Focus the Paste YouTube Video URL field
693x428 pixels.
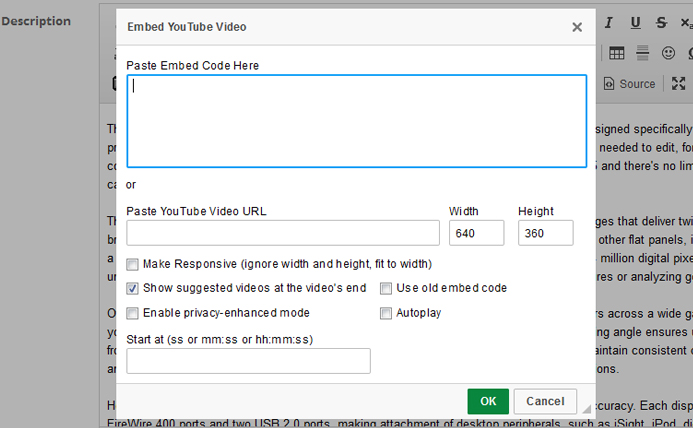(283, 233)
